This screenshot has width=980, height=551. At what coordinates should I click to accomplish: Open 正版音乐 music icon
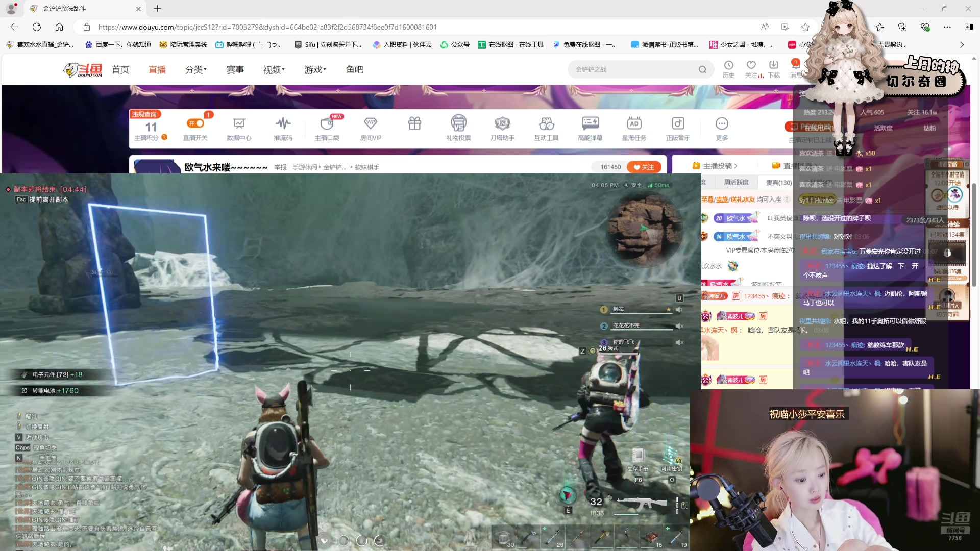point(678,124)
